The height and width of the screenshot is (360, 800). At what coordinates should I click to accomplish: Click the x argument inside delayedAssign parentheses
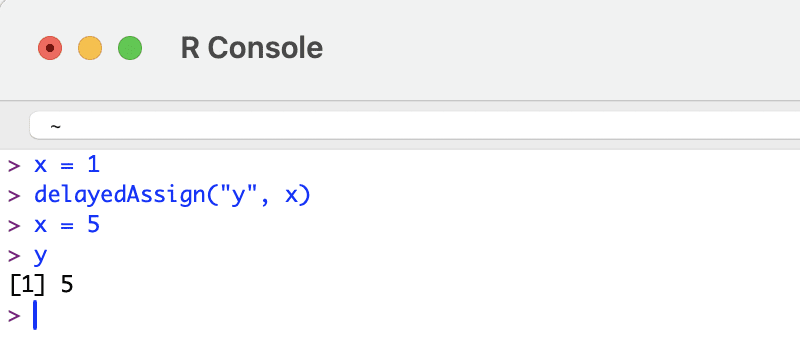coord(291,198)
